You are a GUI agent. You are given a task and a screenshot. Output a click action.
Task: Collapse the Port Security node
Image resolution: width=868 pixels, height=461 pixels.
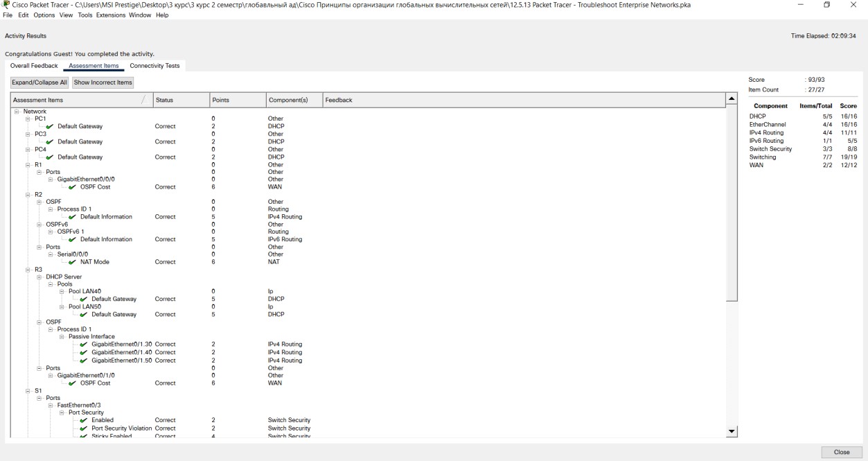click(x=62, y=412)
